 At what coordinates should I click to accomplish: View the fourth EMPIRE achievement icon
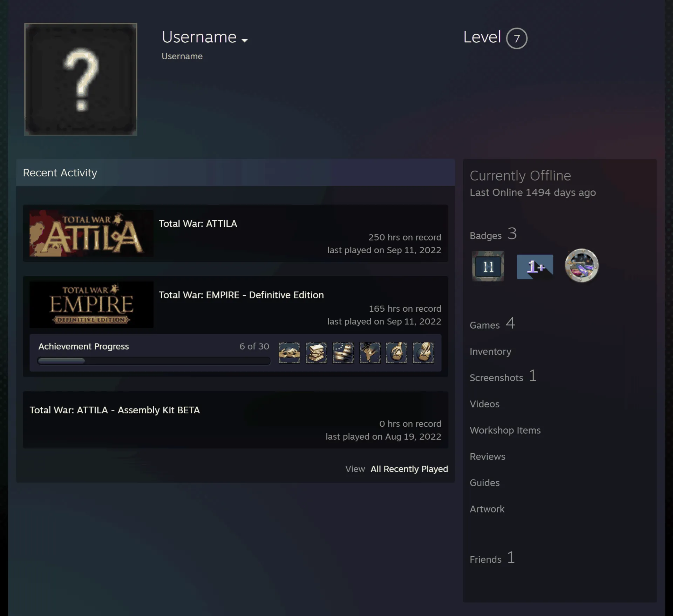pos(370,353)
